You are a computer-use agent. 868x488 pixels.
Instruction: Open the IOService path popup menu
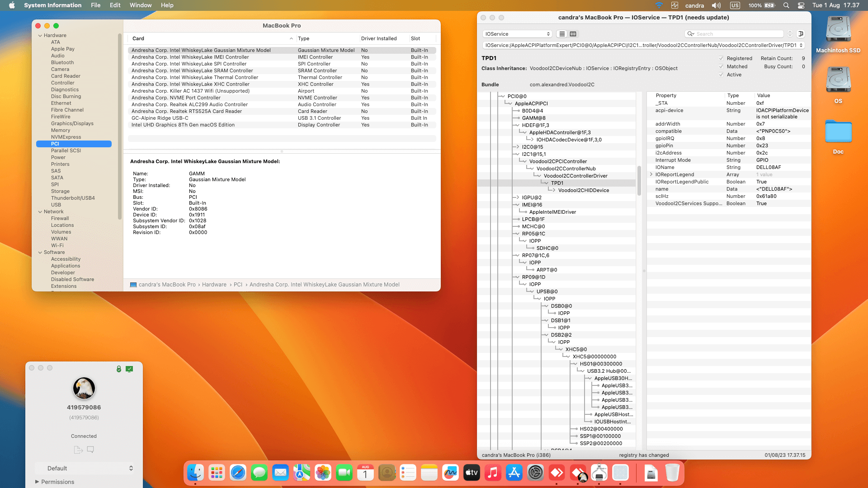click(x=643, y=45)
